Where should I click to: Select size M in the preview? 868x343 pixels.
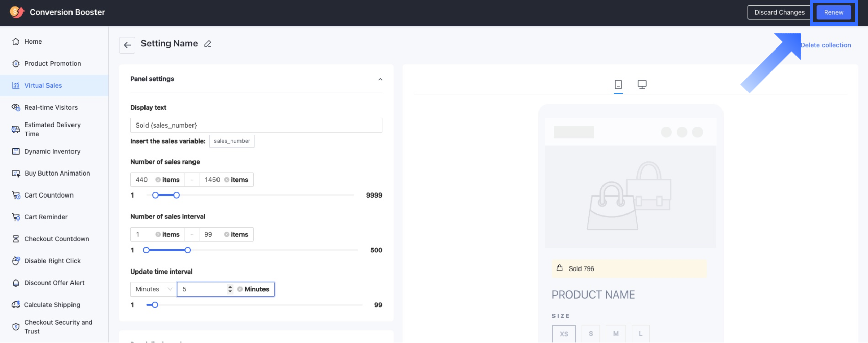click(x=616, y=334)
